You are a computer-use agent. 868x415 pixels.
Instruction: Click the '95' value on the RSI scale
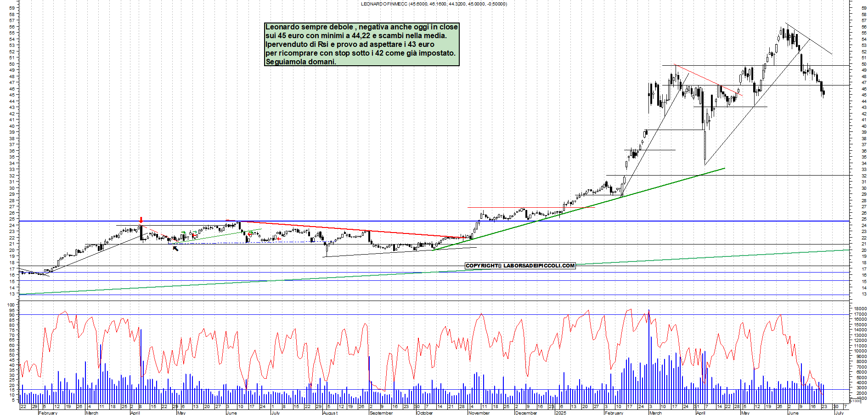(13, 310)
